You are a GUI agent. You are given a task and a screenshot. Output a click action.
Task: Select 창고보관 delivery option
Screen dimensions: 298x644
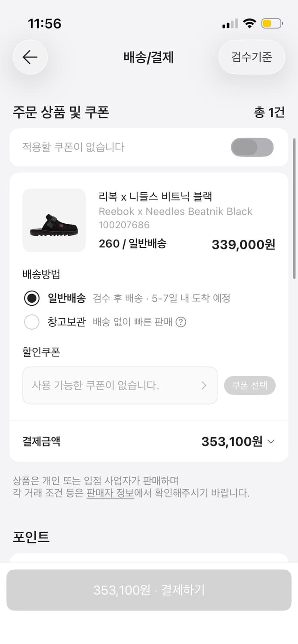pyautogui.click(x=32, y=322)
